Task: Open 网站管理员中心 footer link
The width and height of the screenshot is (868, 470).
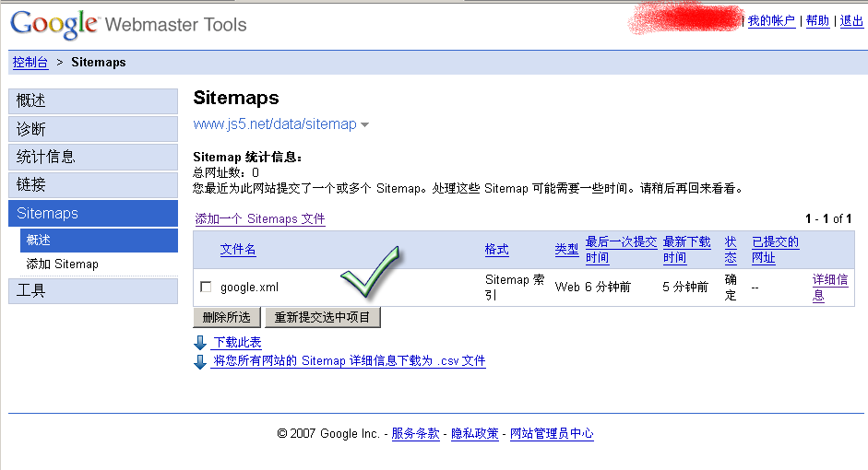Action: pos(552,433)
